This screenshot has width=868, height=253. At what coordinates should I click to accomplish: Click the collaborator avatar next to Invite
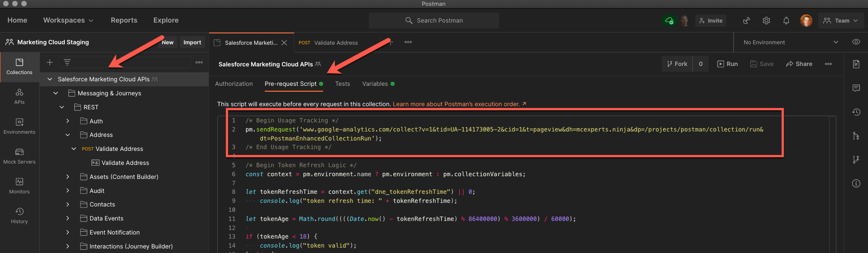tap(685, 20)
